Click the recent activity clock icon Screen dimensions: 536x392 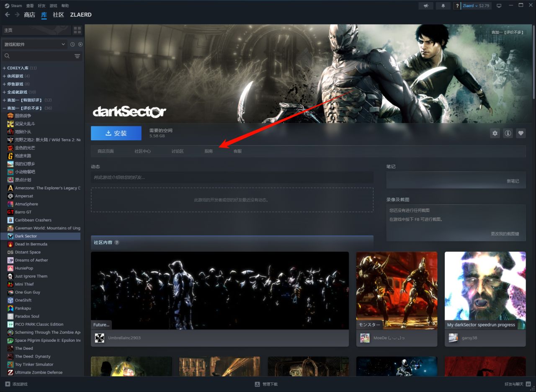point(73,44)
